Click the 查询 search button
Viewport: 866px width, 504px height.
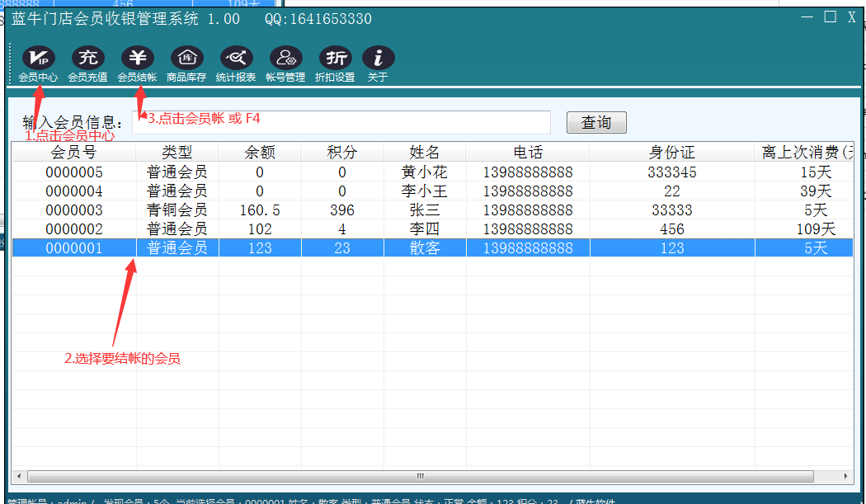coord(596,122)
